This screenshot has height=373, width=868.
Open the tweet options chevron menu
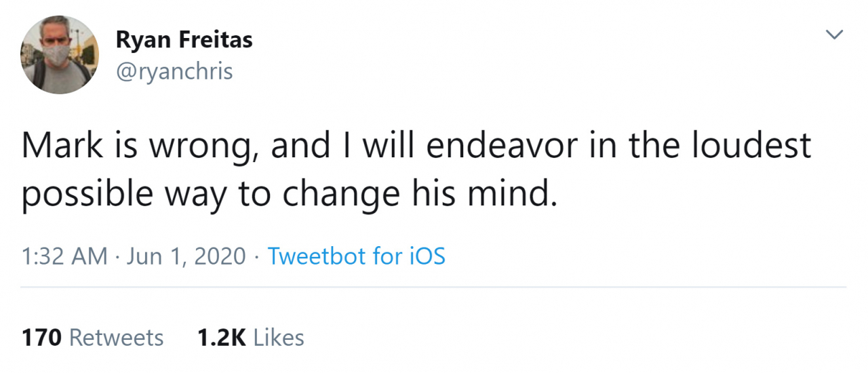pos(834,35)
